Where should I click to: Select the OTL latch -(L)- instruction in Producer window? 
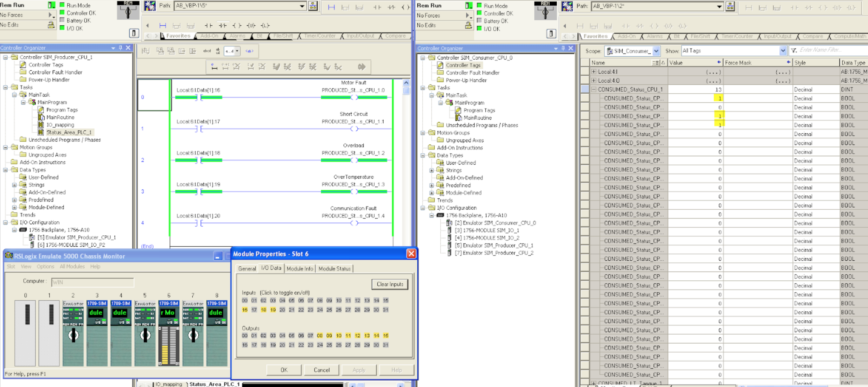[x=265, y=25]
